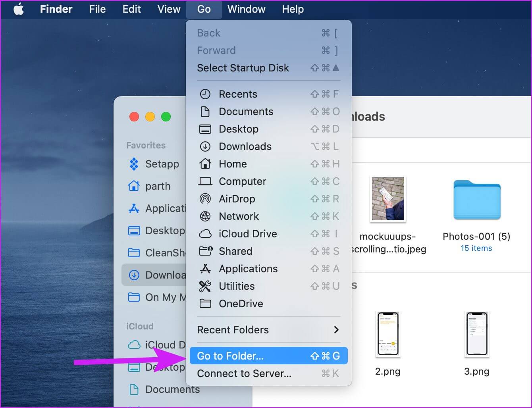Viewport: 532px width, 408px height.
Task: Click the On My Mac folder icon
Action: tap(134, 297)
